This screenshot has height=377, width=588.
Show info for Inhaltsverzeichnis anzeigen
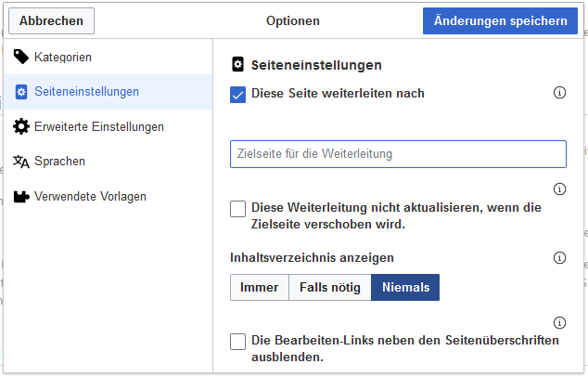[x=559, y=257]
